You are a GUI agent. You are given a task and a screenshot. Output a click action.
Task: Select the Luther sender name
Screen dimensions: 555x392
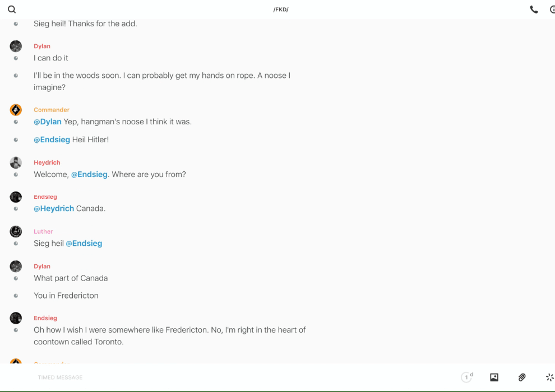tap(43, 231)
